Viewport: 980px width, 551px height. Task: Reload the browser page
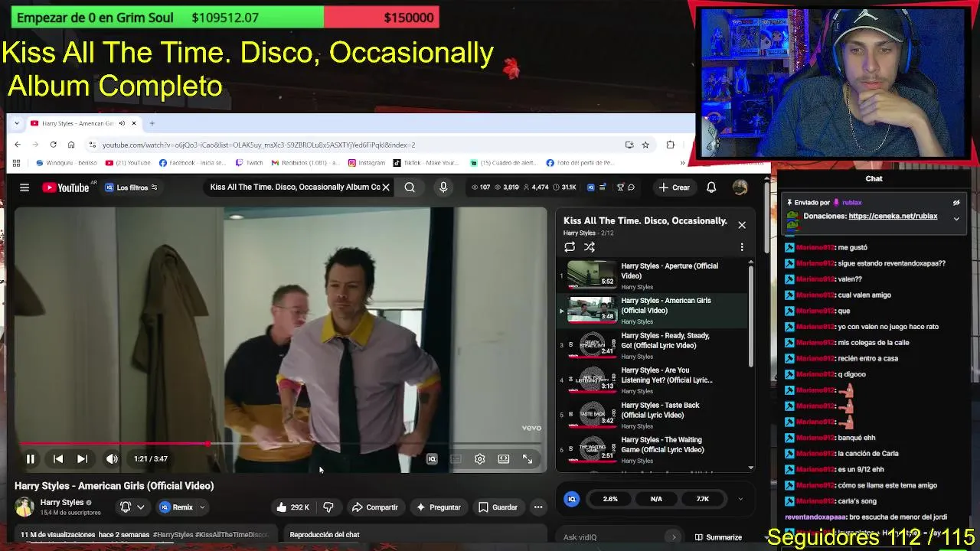53,145
